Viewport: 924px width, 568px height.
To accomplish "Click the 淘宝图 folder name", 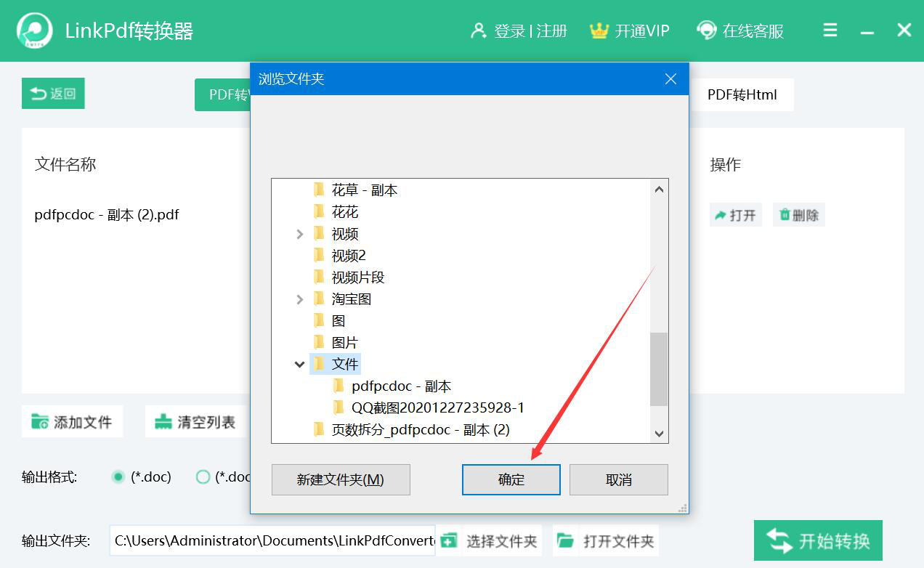I will pos(352,299).
